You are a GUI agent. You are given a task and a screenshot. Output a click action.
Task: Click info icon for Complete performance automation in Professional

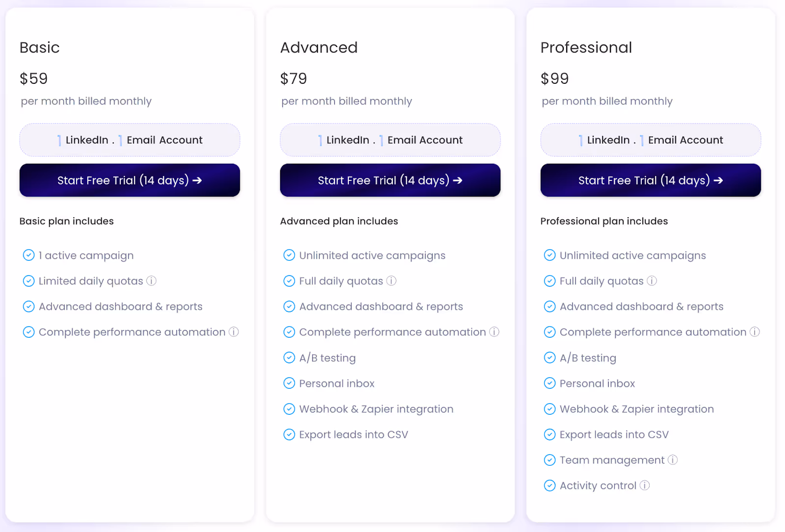pyautogui.click(x=755, y=332)
